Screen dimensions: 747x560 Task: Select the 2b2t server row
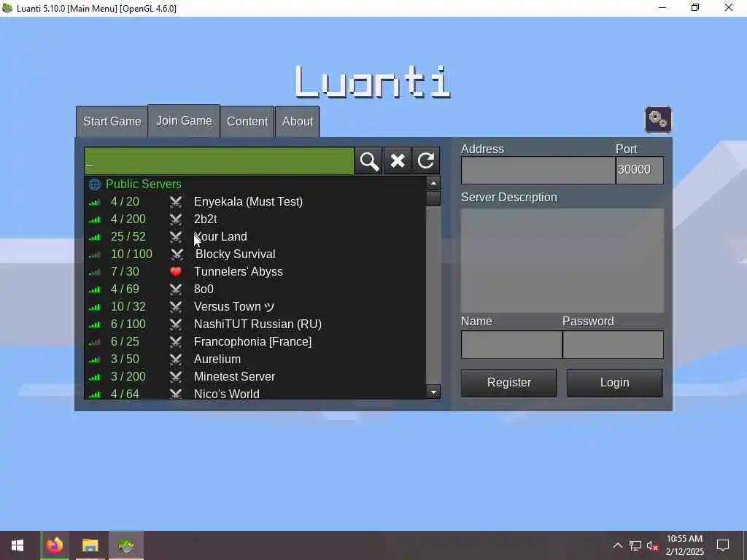[x=255, y=219]
